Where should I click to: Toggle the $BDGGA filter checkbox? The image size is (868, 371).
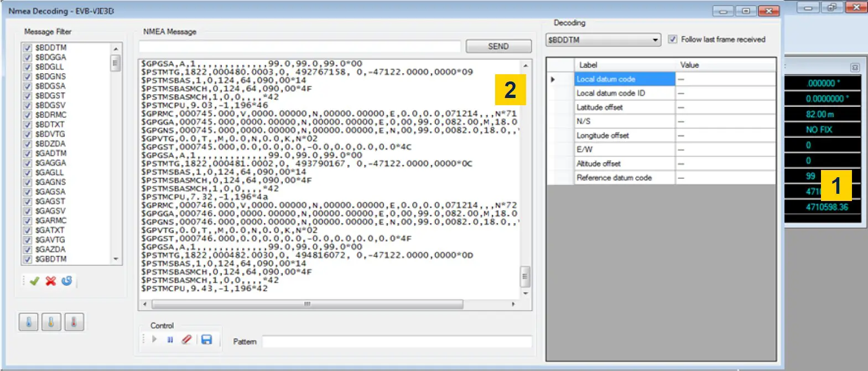pyautogui.click(x=27, y=57)
